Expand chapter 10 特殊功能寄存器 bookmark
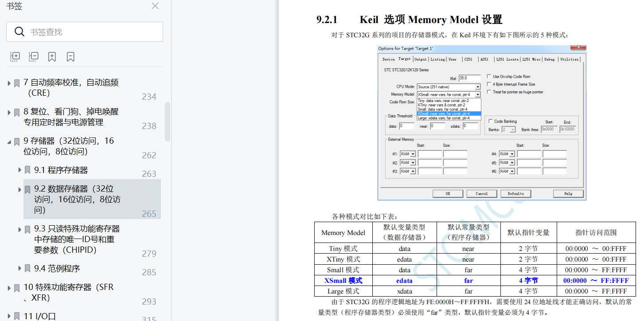 pos(9,288)
